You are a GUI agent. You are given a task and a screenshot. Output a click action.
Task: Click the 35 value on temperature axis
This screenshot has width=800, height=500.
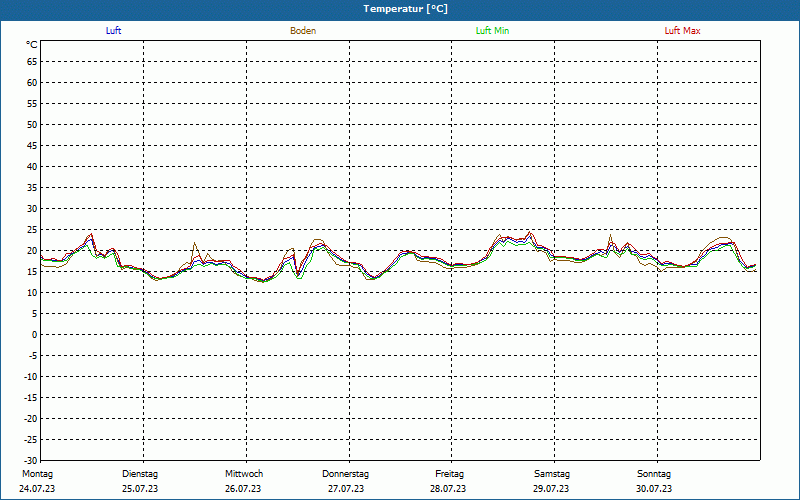pos(32,188)
